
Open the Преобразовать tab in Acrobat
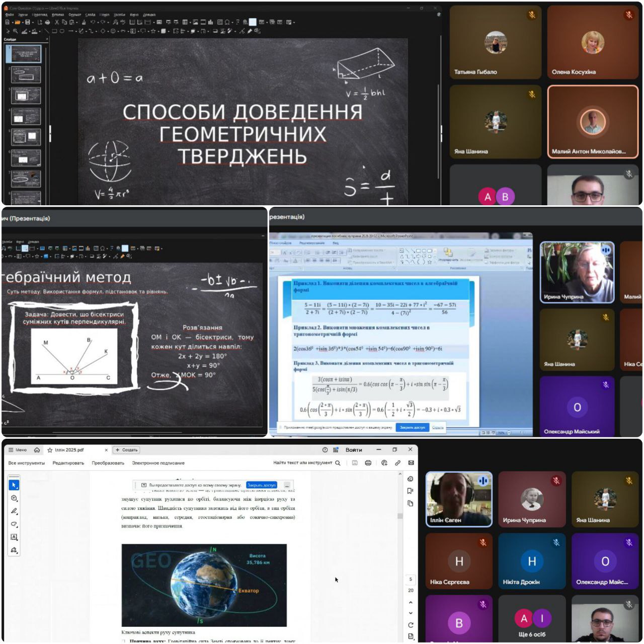108,463
